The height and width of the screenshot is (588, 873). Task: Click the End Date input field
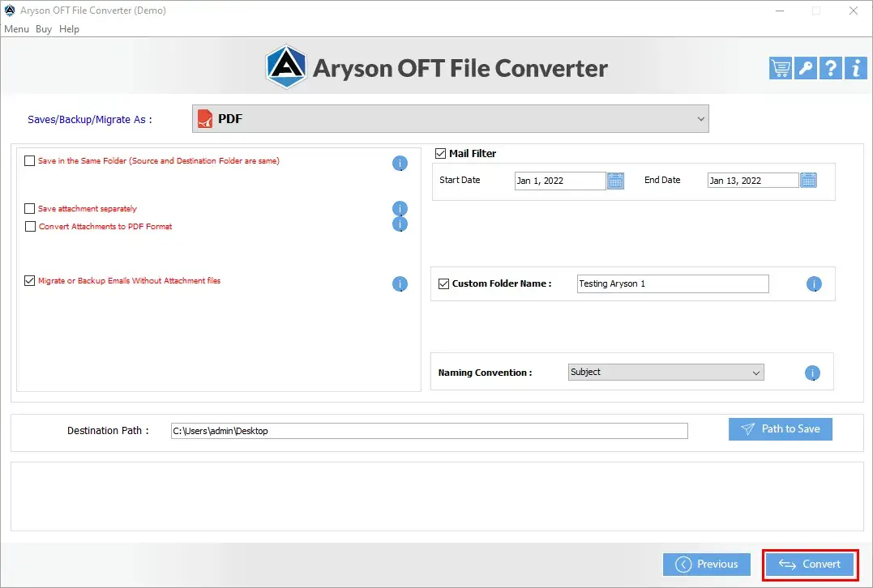coord(753,181)
